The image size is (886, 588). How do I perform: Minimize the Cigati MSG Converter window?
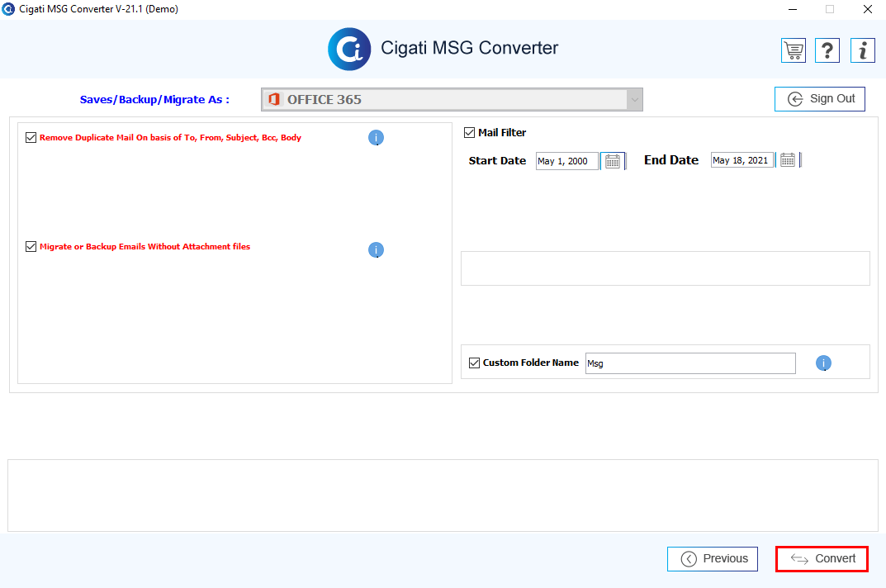[x=793, y=9]
